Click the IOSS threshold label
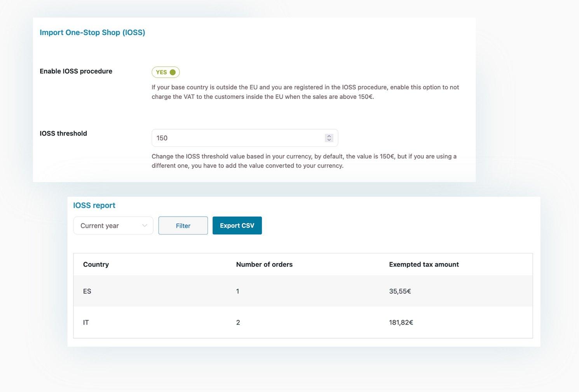This screenshot has width=579, height=392. click(x=63, y=133)
